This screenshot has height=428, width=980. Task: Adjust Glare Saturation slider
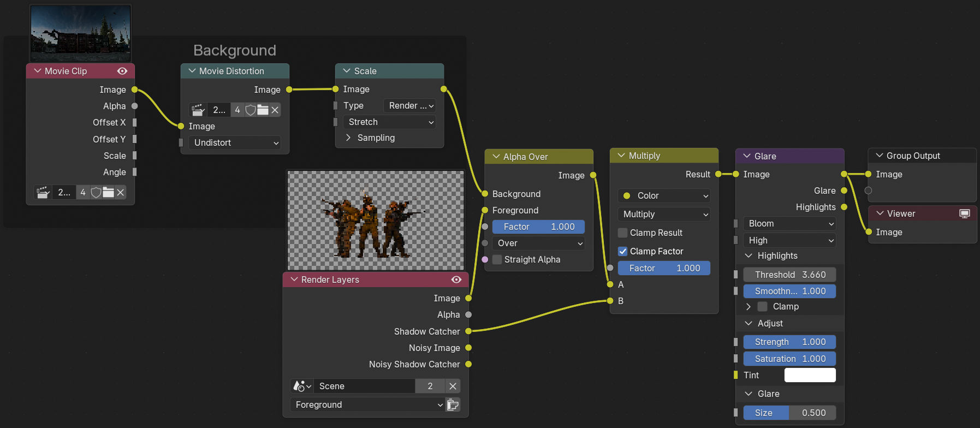tap(789, 359)
